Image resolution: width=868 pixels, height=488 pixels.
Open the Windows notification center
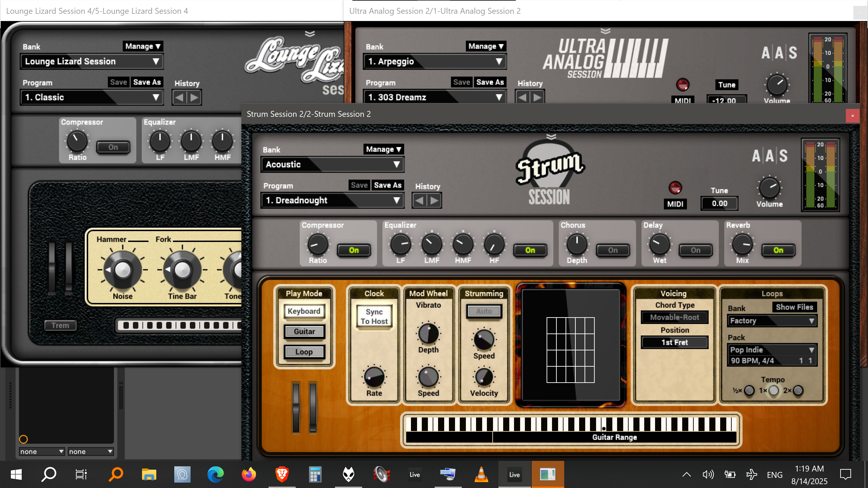845,474
